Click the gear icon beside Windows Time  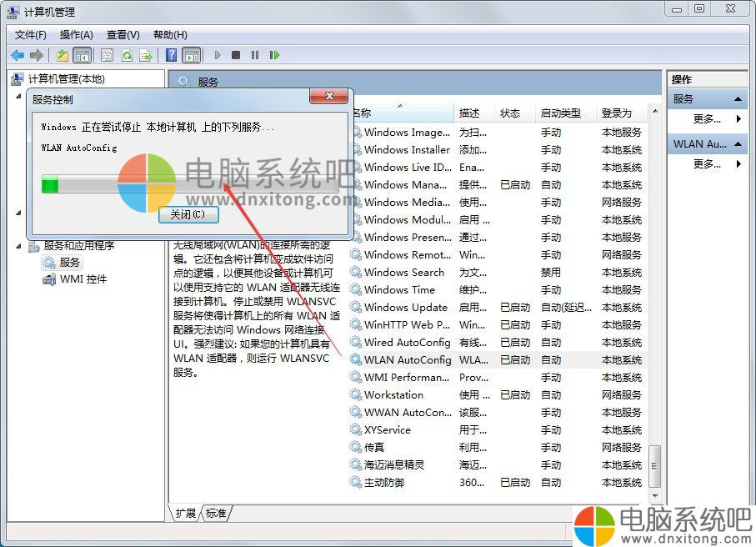coord(356,289)
